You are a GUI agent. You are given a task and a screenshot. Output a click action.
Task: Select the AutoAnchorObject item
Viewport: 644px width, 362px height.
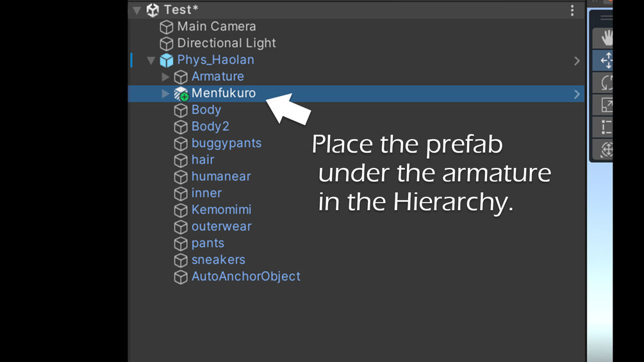(245, 276)
